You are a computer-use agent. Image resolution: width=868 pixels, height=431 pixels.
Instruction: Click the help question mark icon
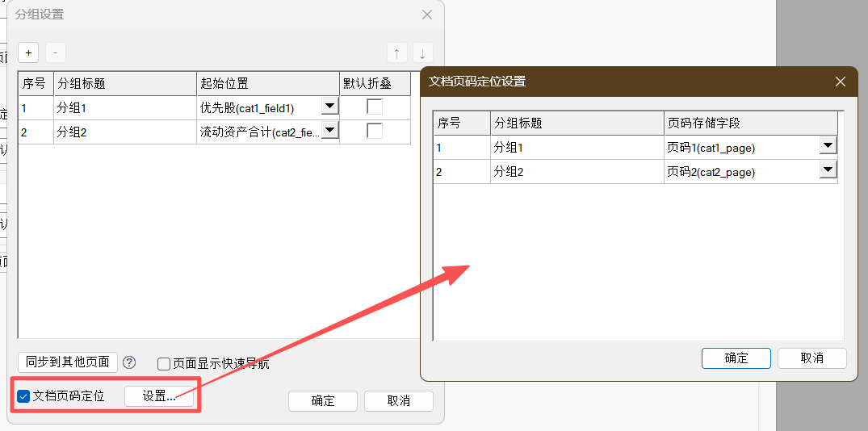[129, 362]
